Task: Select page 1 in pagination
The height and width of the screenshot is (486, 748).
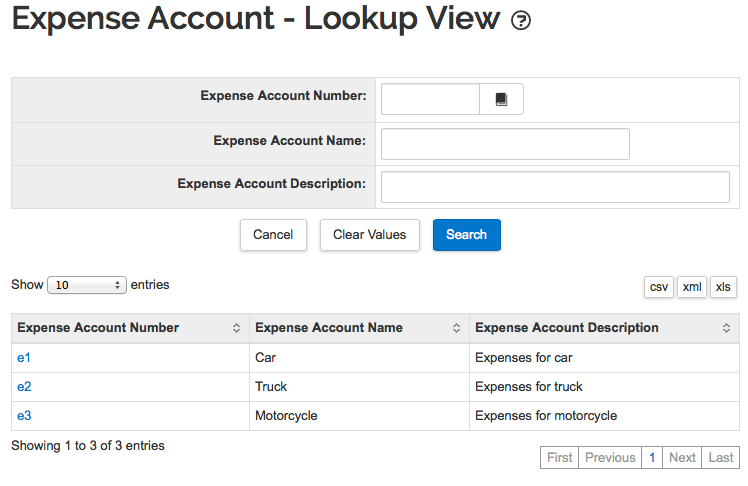Action: pos(652,457)
